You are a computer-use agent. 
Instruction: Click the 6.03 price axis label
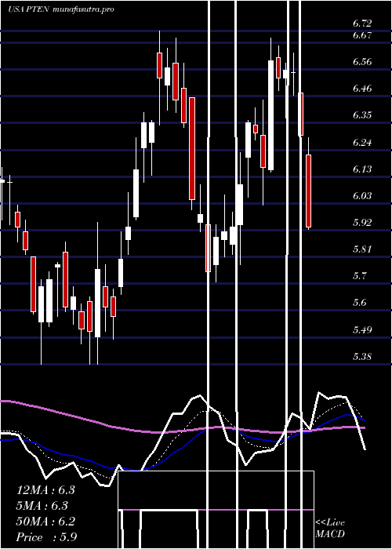(x=362, y=195)
